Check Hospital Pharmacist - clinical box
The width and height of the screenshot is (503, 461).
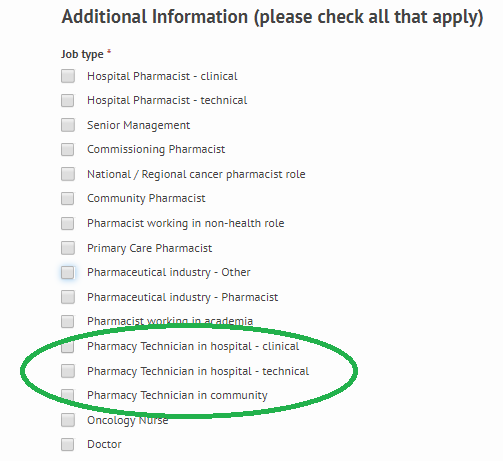point(68,76)
